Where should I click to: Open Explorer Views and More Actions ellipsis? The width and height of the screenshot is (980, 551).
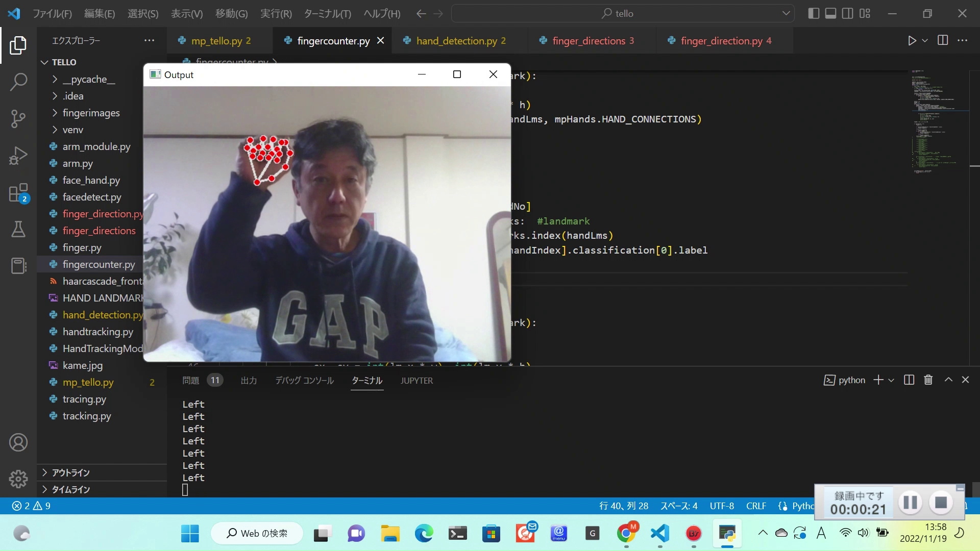(x=149, y=40)
